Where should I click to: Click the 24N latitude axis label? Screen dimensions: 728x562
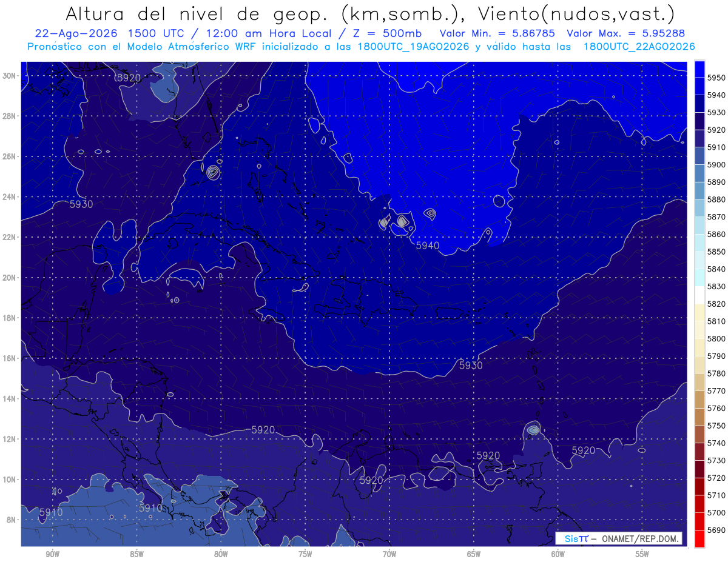coord(9,197)
